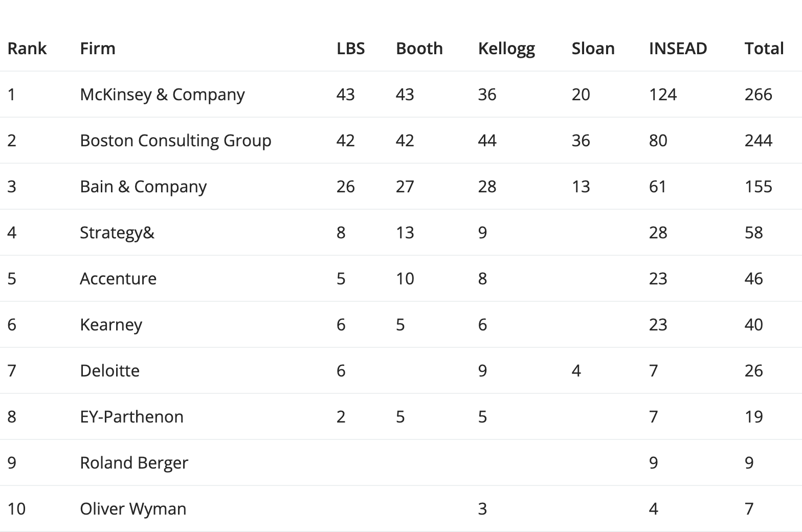Select McKinsey's INSEAD value 124

(663, 95)
